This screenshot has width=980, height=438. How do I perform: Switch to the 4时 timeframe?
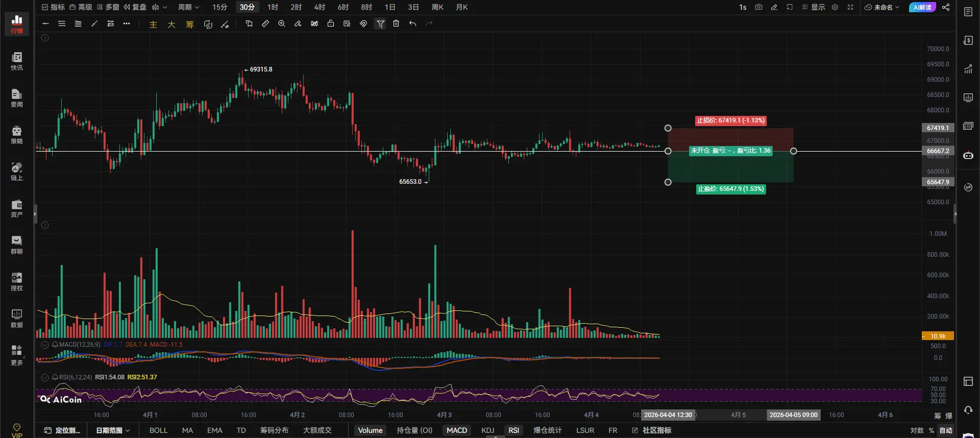pyautogui.click(x=320, y=7)
